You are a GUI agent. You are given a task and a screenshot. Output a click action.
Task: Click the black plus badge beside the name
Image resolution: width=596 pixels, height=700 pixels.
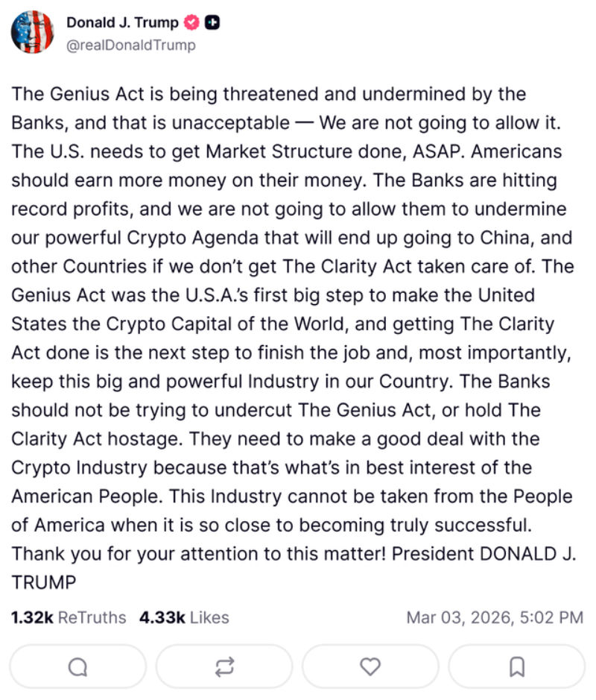point(211,23)
